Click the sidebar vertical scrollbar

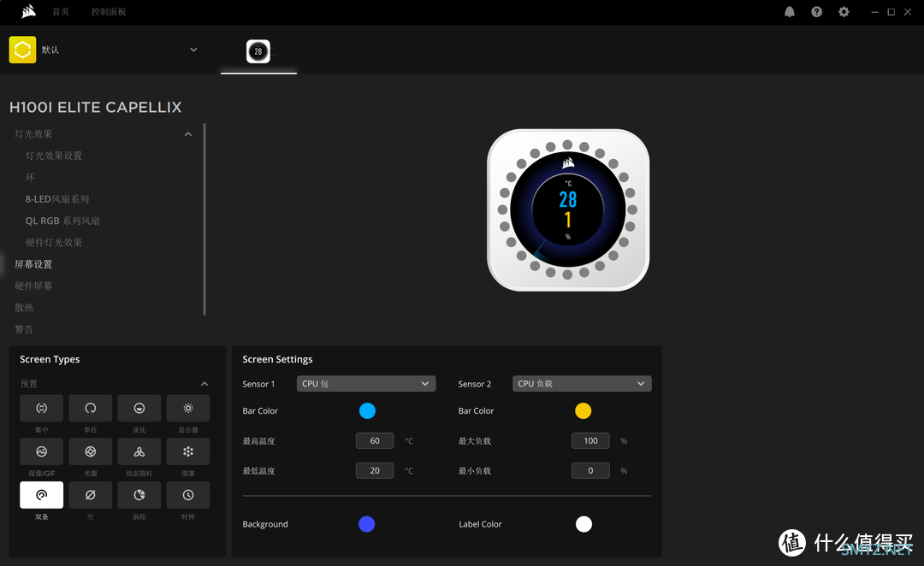pyautogui.click(x=204, y=219)
